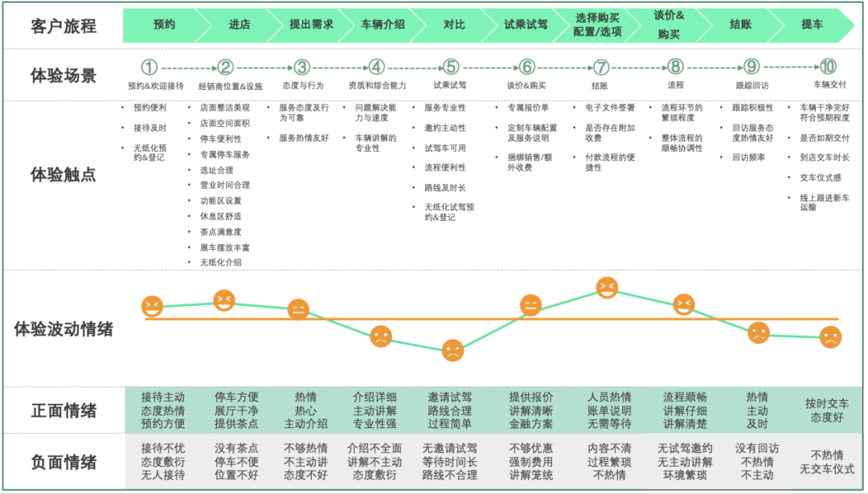
Task: Click step circle 8 above 流程
Action: tap(675, 67)
